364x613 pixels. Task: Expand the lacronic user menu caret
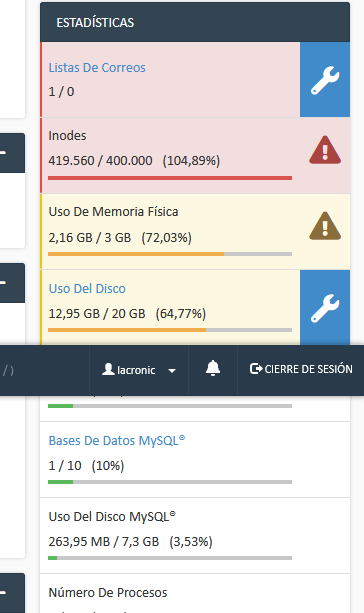point(172,371)
